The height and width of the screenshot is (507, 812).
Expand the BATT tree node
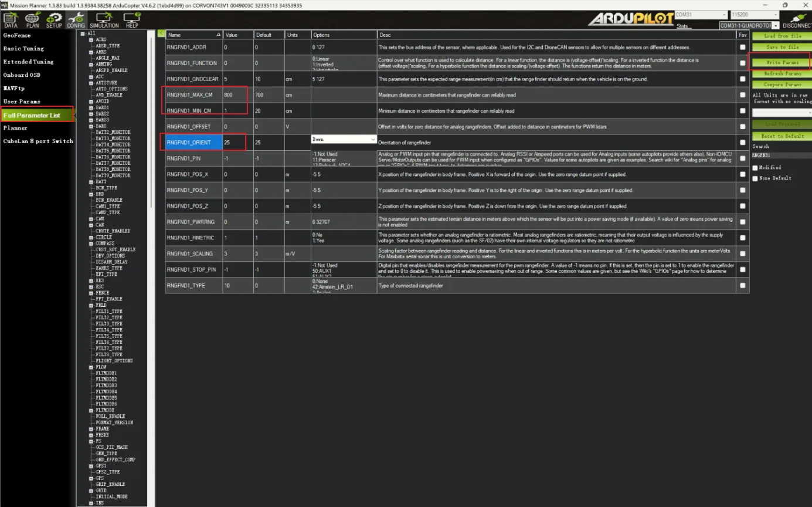[x=91, y=182]
